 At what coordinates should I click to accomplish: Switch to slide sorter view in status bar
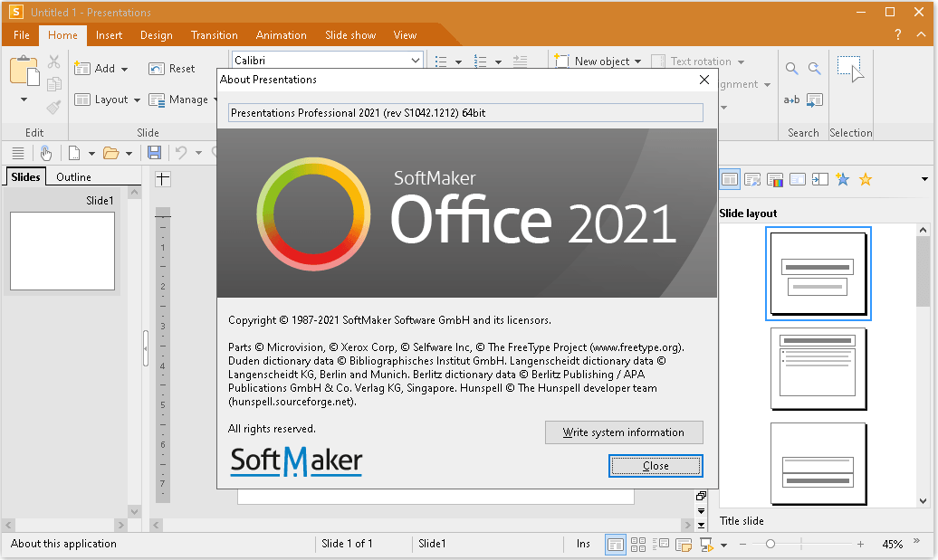[x=638, y=544]
